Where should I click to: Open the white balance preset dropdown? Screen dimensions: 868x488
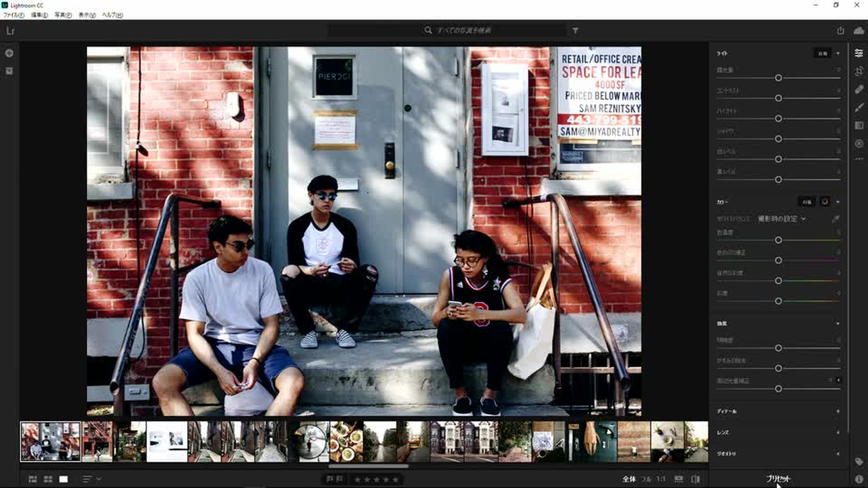click(x=782, y=219)
